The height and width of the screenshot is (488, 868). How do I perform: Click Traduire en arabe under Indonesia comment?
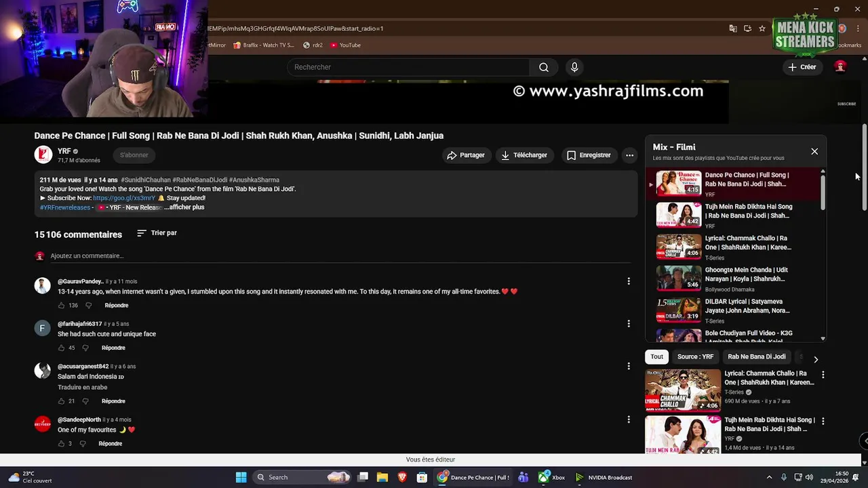[x=82, y=388]
